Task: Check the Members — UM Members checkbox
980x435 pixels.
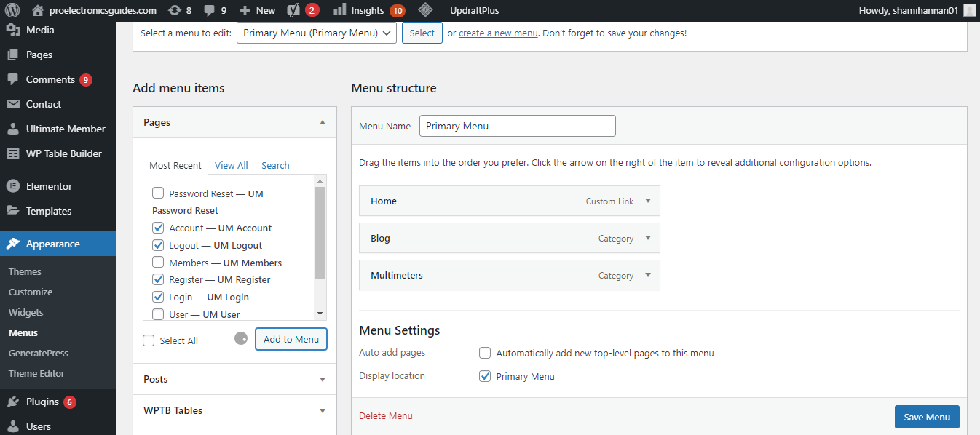Action: click(x=158, y=263)
